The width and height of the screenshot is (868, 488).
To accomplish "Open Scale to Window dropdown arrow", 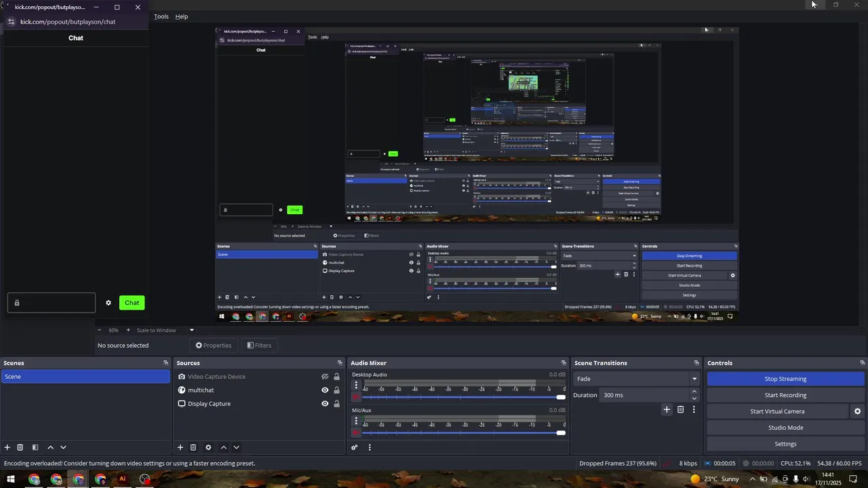I will click(x=191, y=330).
